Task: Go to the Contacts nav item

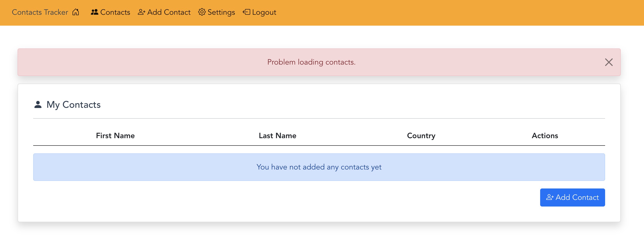Action: (115, 12)
